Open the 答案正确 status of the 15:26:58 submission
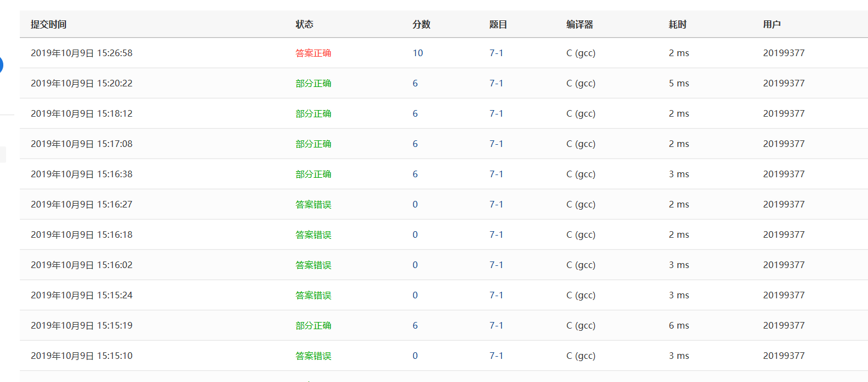 pos(313,53)
